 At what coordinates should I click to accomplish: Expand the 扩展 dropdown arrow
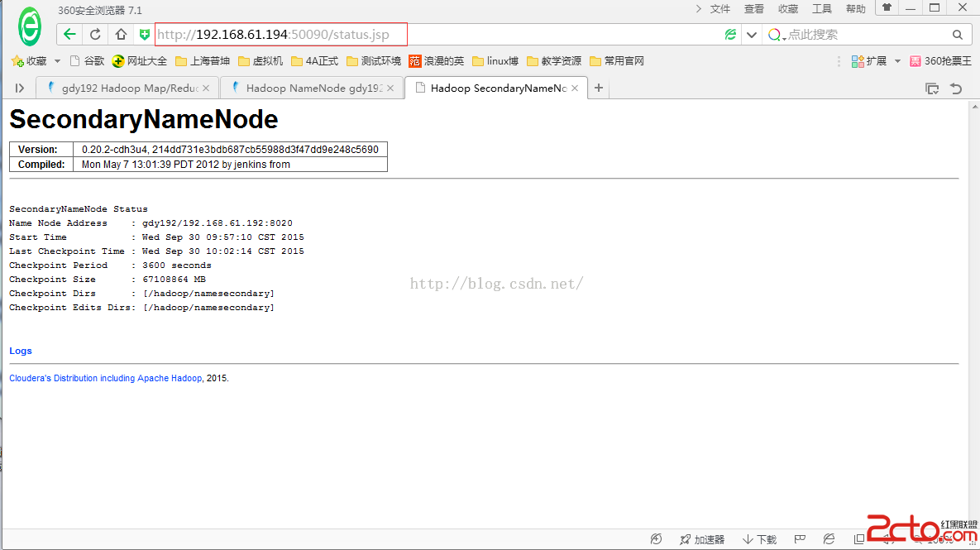(897, 61)
